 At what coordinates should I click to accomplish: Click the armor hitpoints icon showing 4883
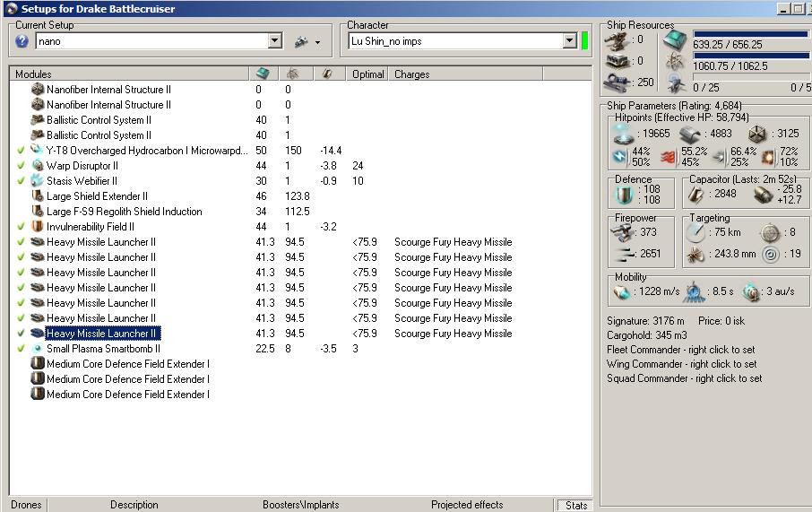point(689,135)
